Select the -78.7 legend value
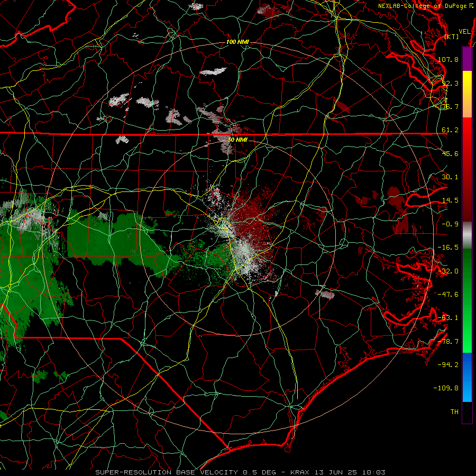Viewport: 476px width, 476px height. 448,342
